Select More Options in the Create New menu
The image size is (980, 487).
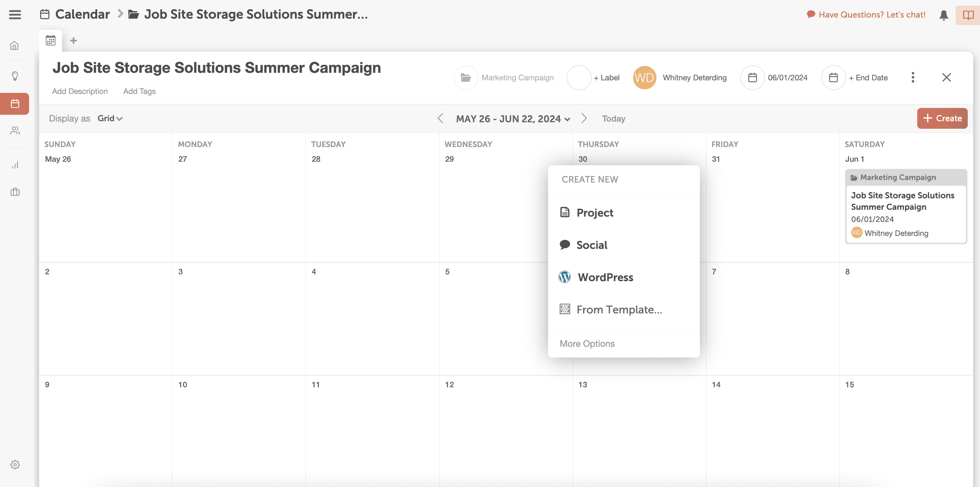coord(587,343)
